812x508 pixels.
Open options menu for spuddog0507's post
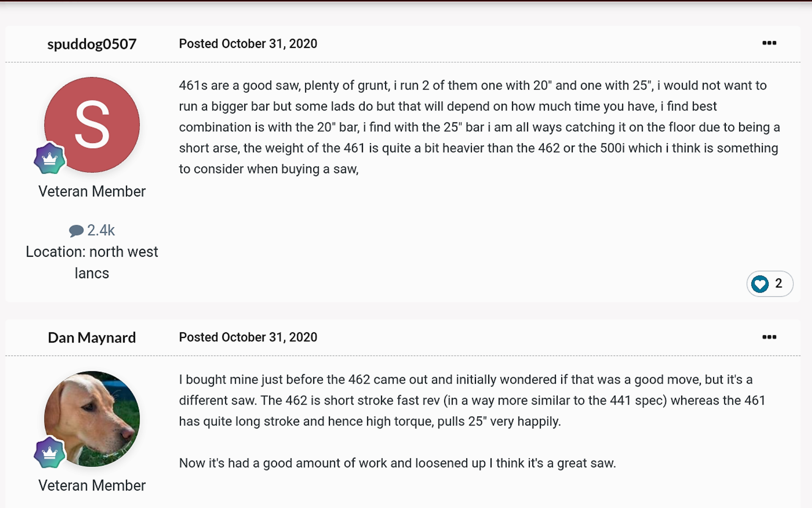tap(769, 43)
